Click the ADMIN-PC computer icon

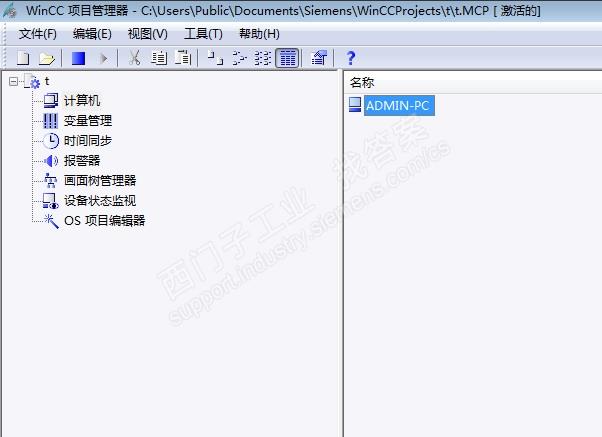coord(355,104)
